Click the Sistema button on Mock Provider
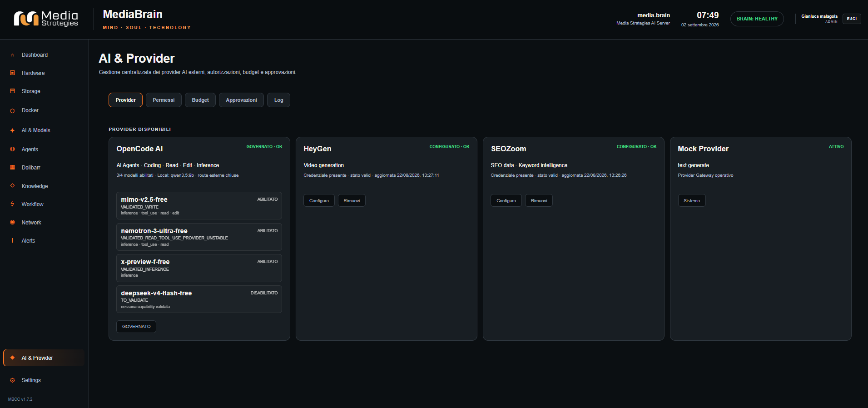Viewport: 868px width, 408px height. click(x=692, y=200)
